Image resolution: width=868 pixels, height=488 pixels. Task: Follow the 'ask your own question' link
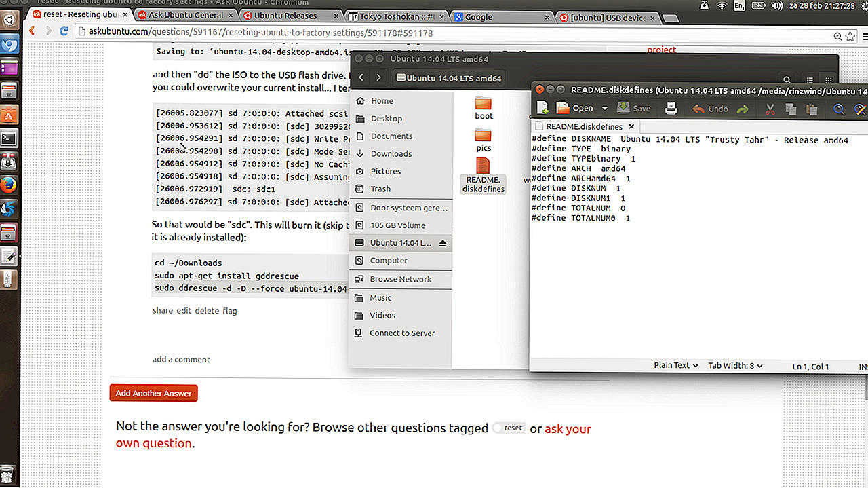click(568, 429)
